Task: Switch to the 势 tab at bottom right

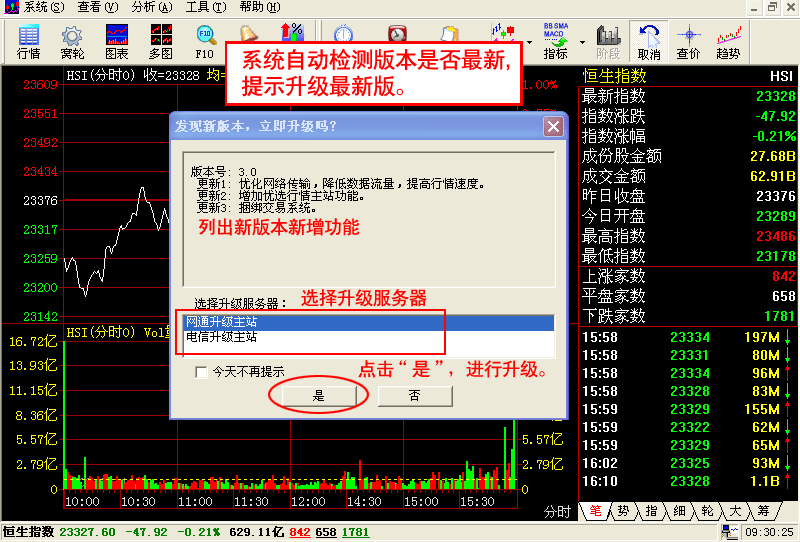Action: [x=622, y=511]
